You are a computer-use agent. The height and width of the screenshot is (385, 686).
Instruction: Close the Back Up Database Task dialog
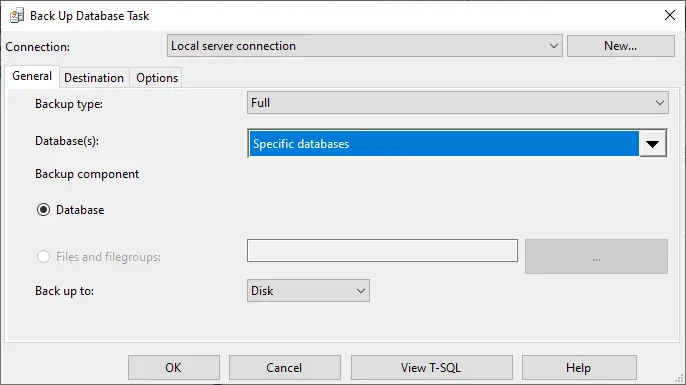tap(669, 15)
